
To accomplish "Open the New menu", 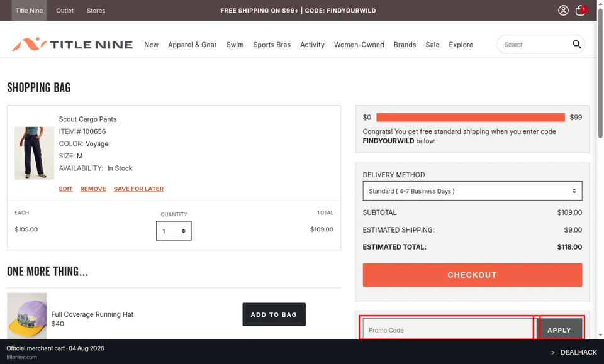I will click(152, 45).
